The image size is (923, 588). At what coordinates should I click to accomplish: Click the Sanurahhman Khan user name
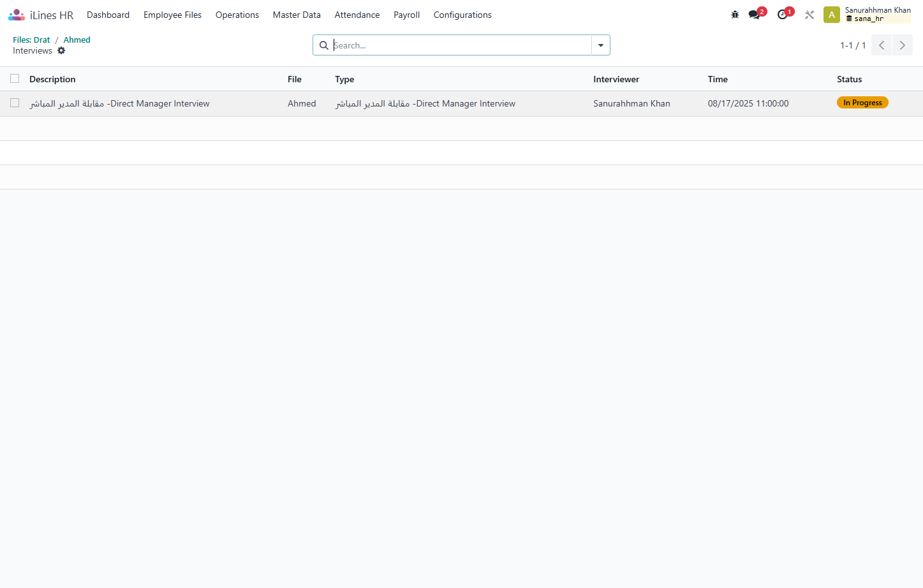(x=878, y=10)
